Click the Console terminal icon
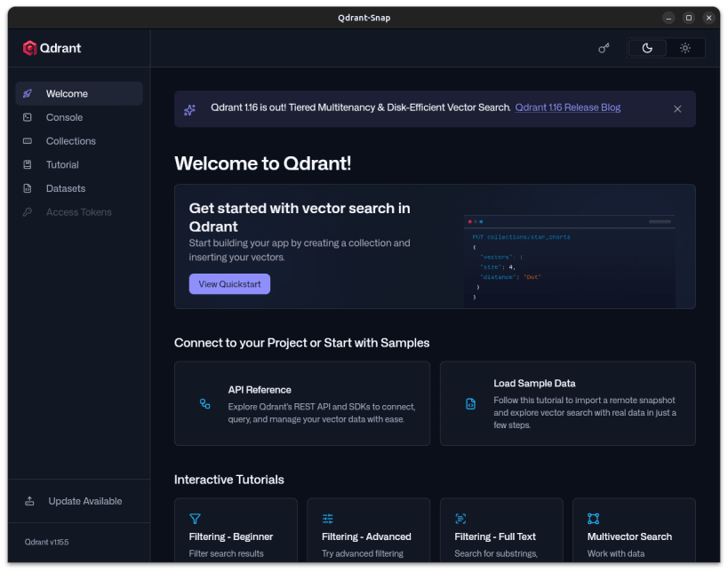This screenshot has height=572, width=728. [28, 117]
